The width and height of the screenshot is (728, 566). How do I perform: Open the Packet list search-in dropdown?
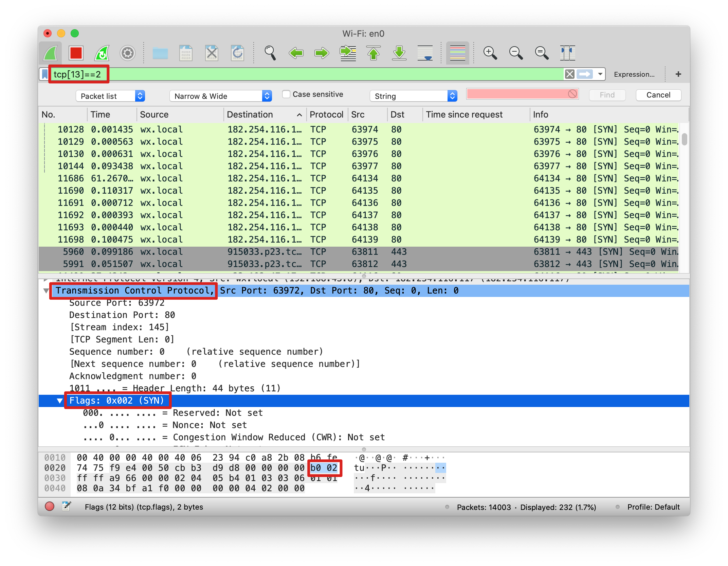pyautogui.click(x=110, y=96)
